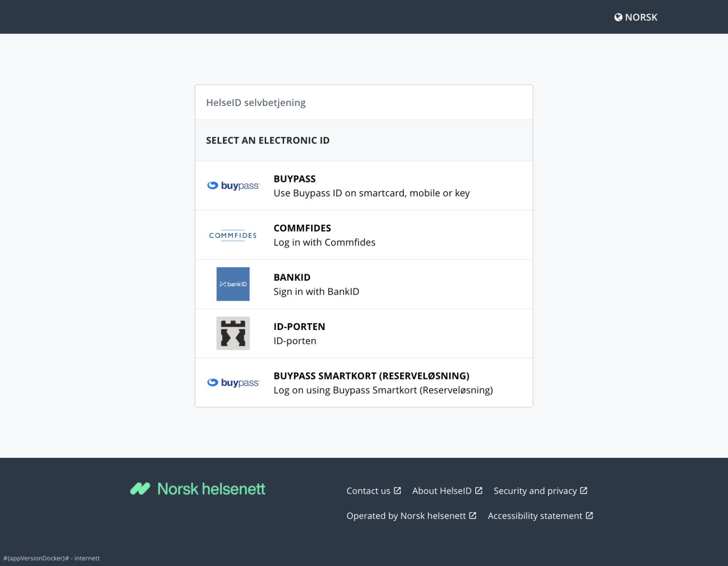This screenshot has height=566, width=728.
Task: Select BUYPASS SMARTKORT (RESERVELØSNING) option
Action: [x=364, y=382]
